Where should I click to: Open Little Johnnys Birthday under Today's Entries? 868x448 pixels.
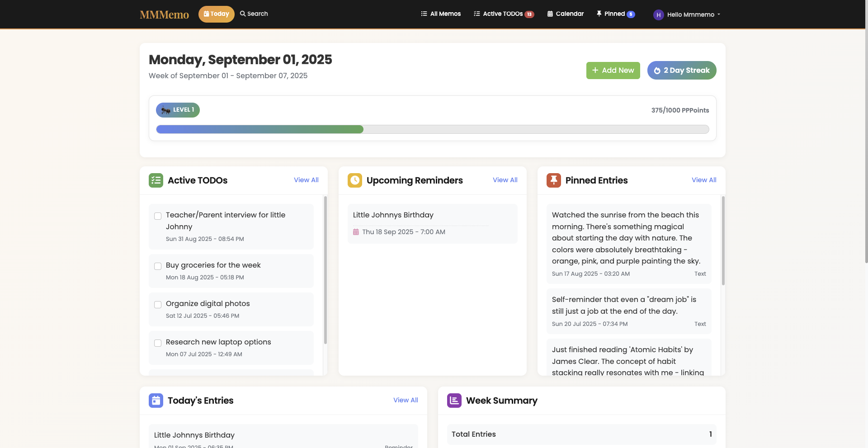point(283,436)
